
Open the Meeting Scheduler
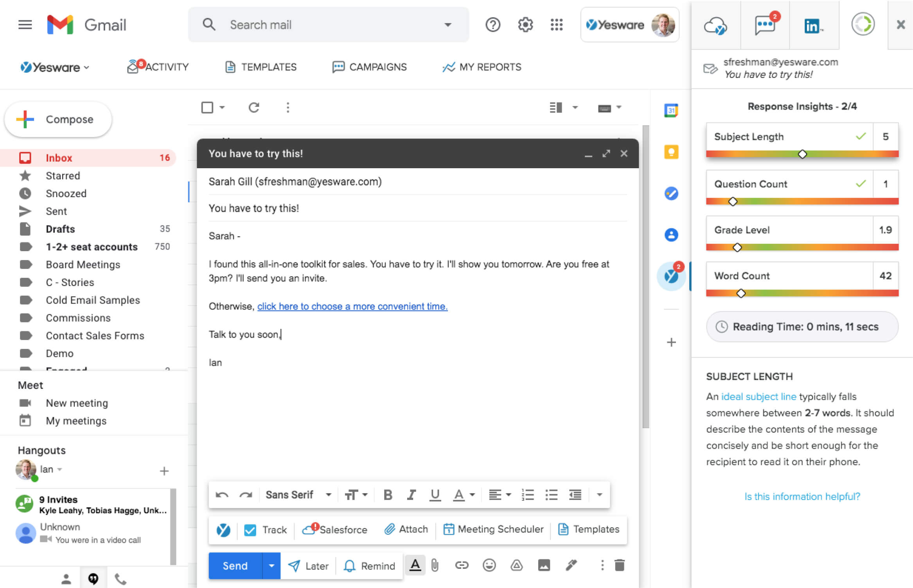point(493,529)
